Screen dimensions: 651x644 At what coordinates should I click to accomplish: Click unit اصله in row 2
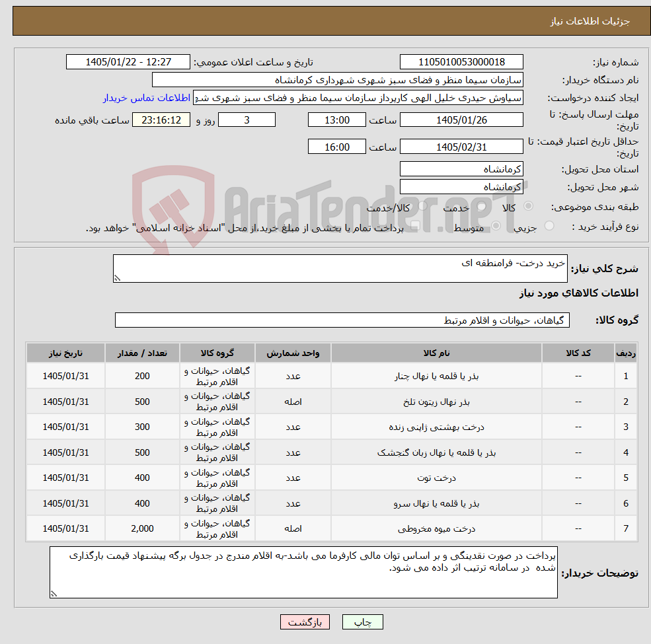[x=293, y=402]
